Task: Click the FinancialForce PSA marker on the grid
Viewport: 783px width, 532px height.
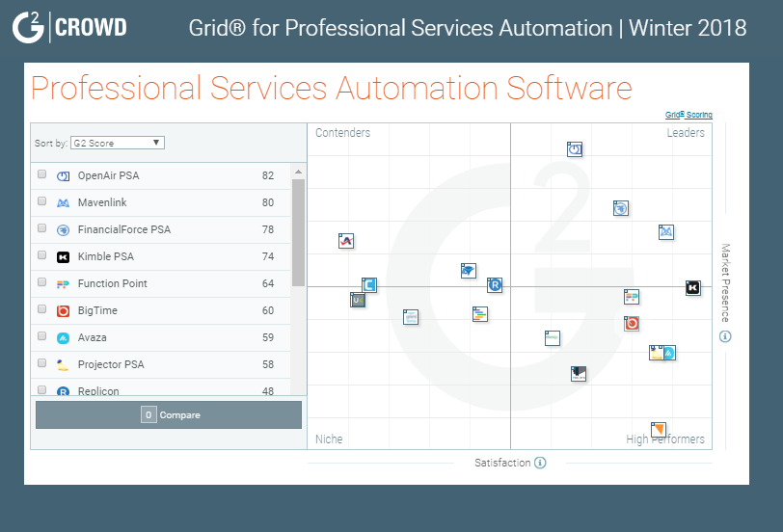Action: pos(621,208)
